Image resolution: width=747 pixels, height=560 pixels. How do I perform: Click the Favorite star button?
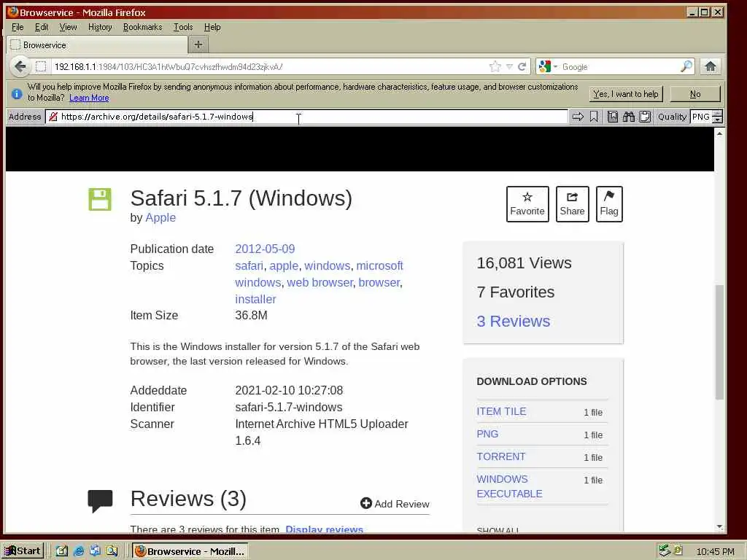[527, 204]
